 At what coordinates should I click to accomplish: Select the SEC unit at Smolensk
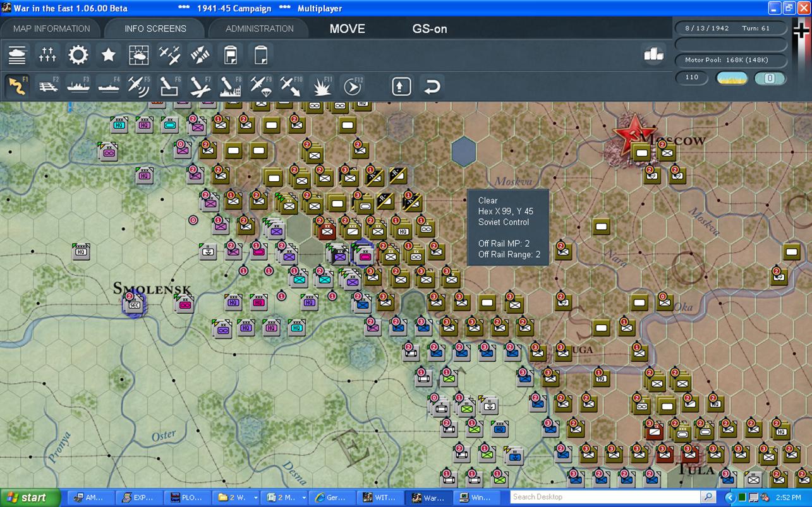pyautogui.click(x=134, y=304)
